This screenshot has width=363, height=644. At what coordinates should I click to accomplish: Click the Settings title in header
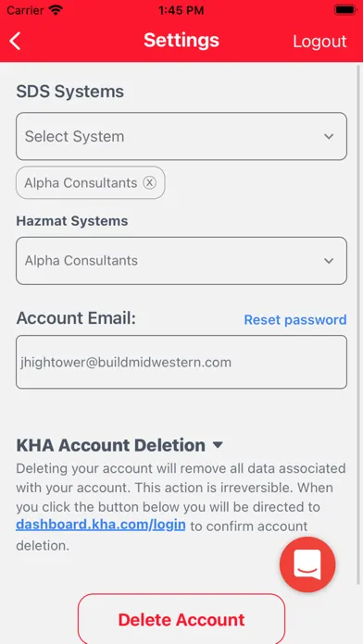[181, 41]
